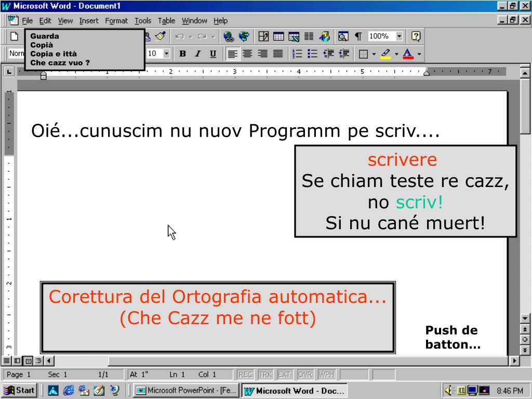Screen dimensions: 532x399
Task: Launch Internet Explorer from quick launch
Action: (x=69, y=391)
